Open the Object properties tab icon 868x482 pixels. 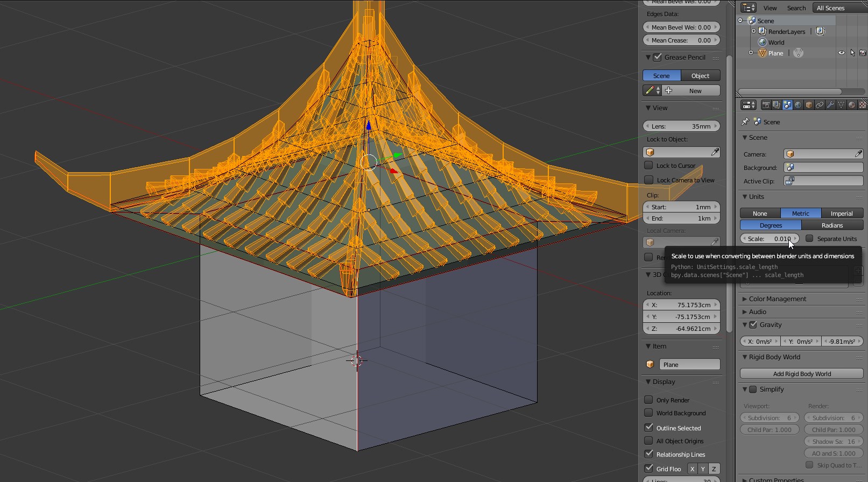(809, 105)
